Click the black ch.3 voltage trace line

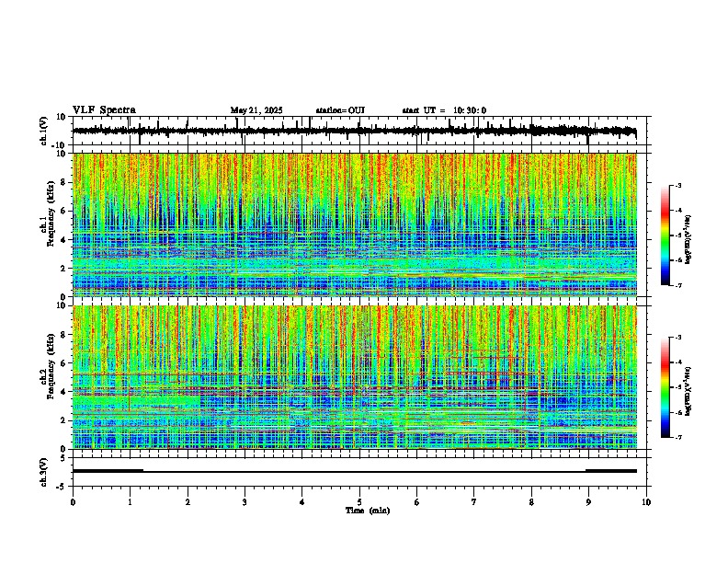click(x=354, y=471)
